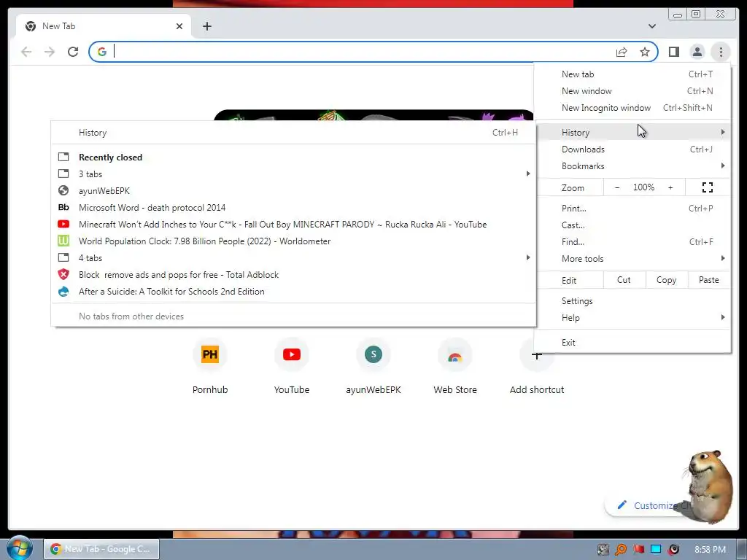Image resolution: width=747 pixels, height=560 pixels.
Task: Click the round dark tray icon
Action: click(673, 550)
